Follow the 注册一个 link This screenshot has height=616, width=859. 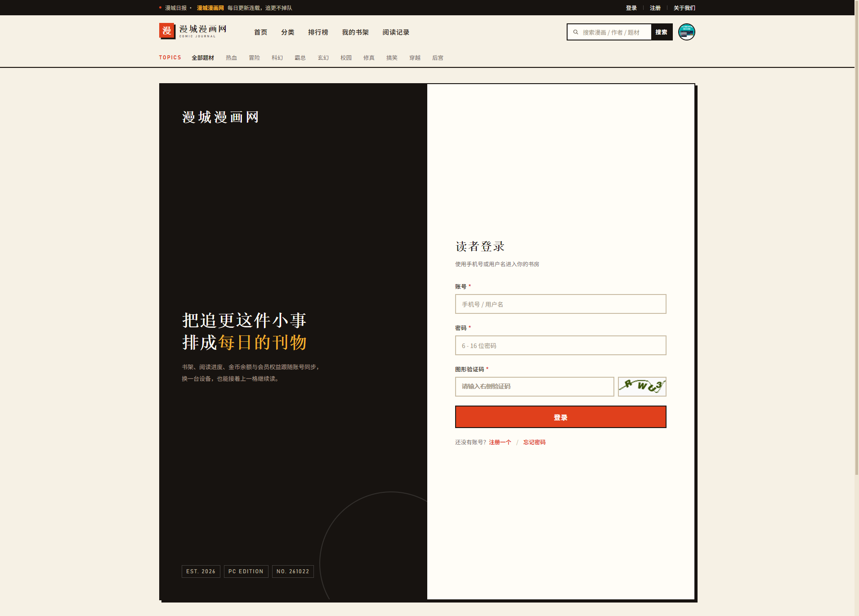(x=500, y=442)
